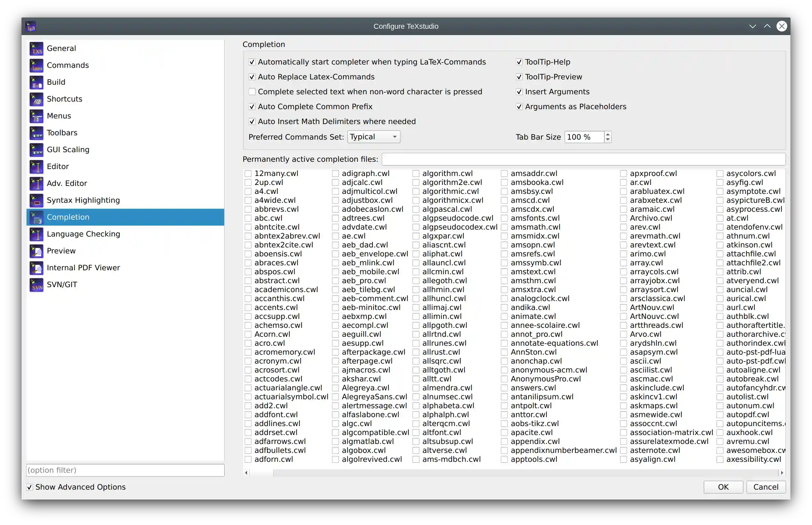Disable Auto Replace Latex-Commands

[x=252, y=77]
